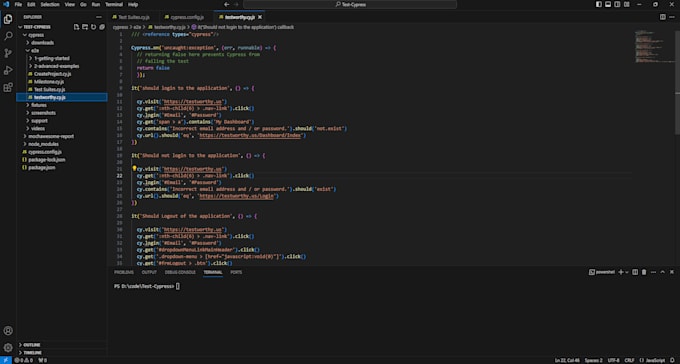The height and width of the screenshot is (364, 680).
Task: Expand the node_modules folder
Action: pos(62,144)
